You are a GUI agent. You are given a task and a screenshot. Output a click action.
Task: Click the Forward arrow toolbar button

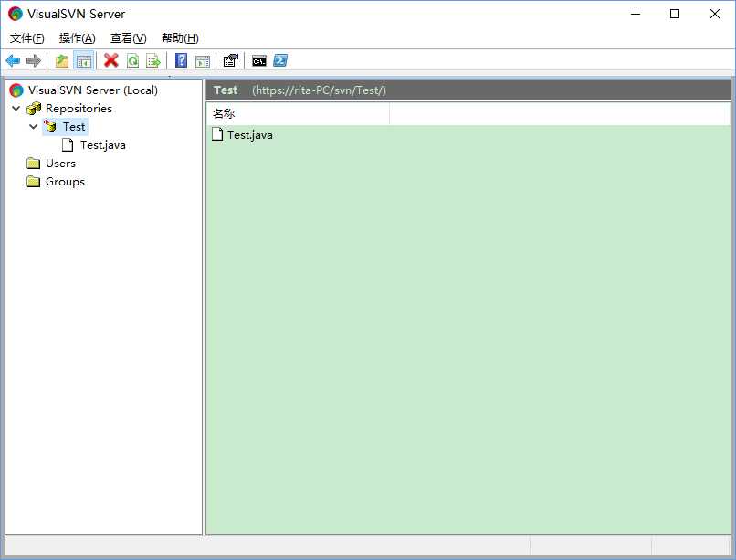[x=34, y=60]
